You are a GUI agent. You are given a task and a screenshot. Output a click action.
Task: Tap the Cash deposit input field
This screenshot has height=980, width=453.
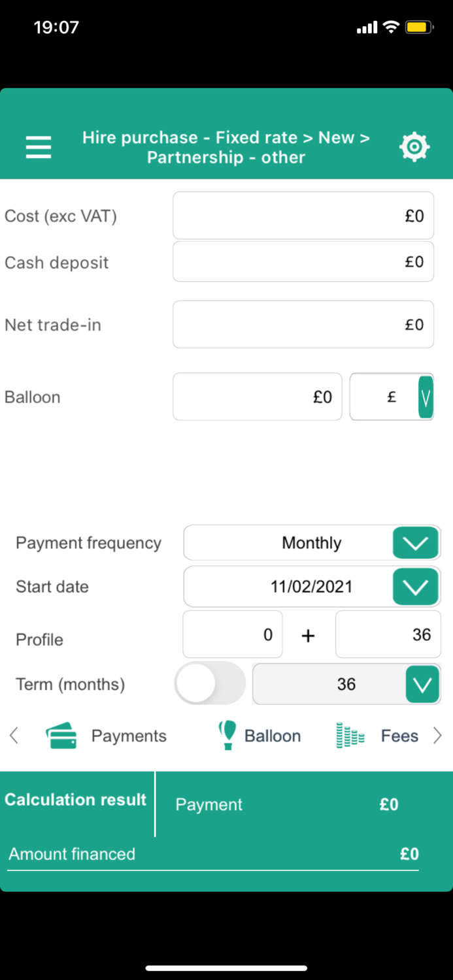pos(303,261)
